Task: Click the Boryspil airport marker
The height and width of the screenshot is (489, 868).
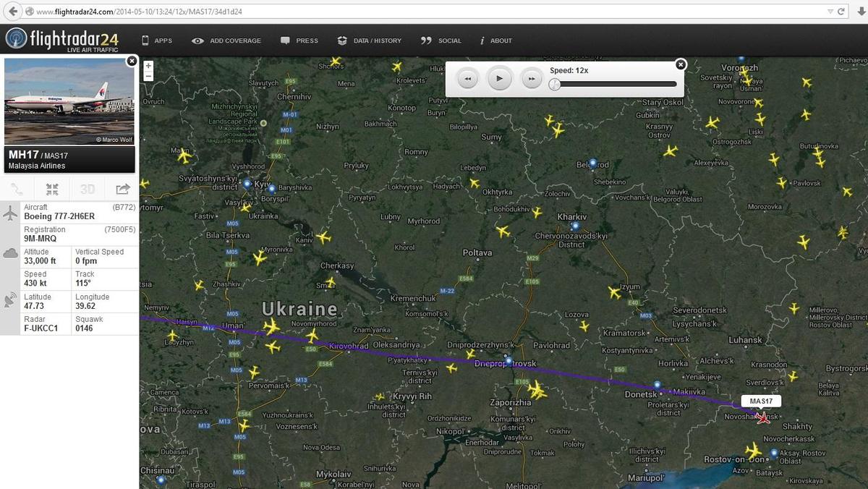Action: click(272, 188)
